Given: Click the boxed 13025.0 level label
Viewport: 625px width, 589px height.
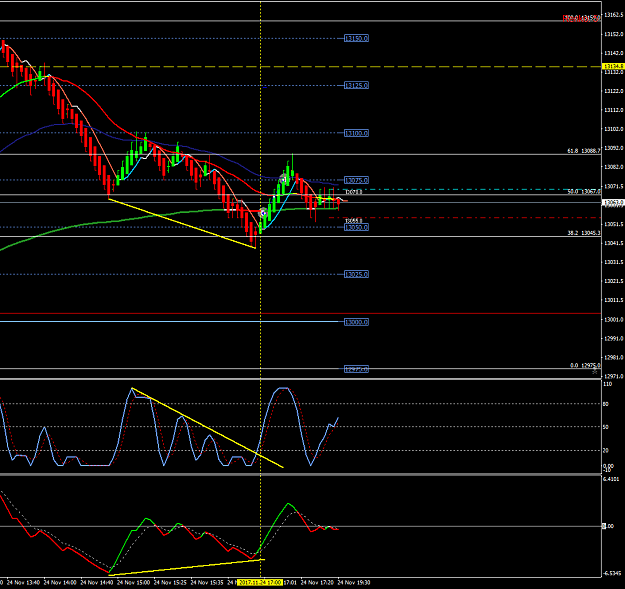Looking at the screenshot, I should [356, 274].
